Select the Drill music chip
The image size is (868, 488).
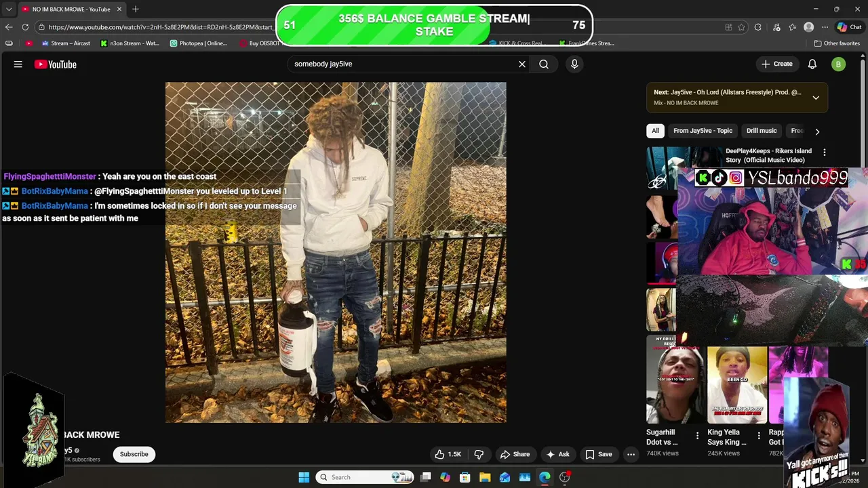[x=762, y=131]
